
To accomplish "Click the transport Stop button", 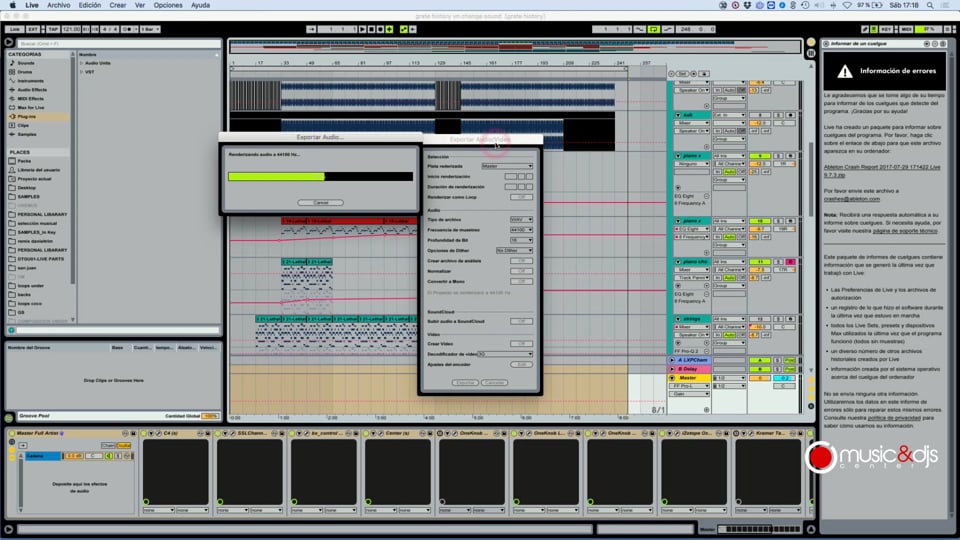I will [x=371, y=29].
